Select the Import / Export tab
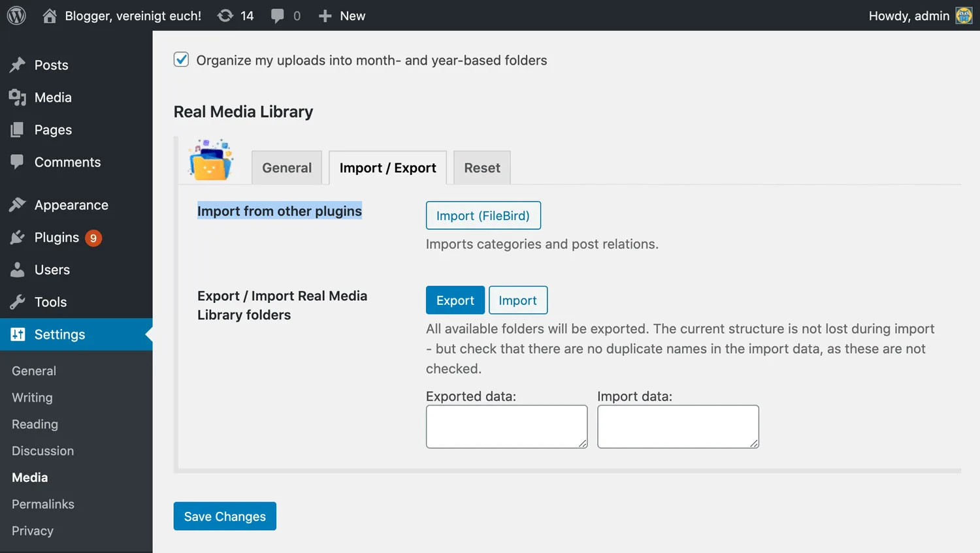980x553 pixels. point(387,168)
